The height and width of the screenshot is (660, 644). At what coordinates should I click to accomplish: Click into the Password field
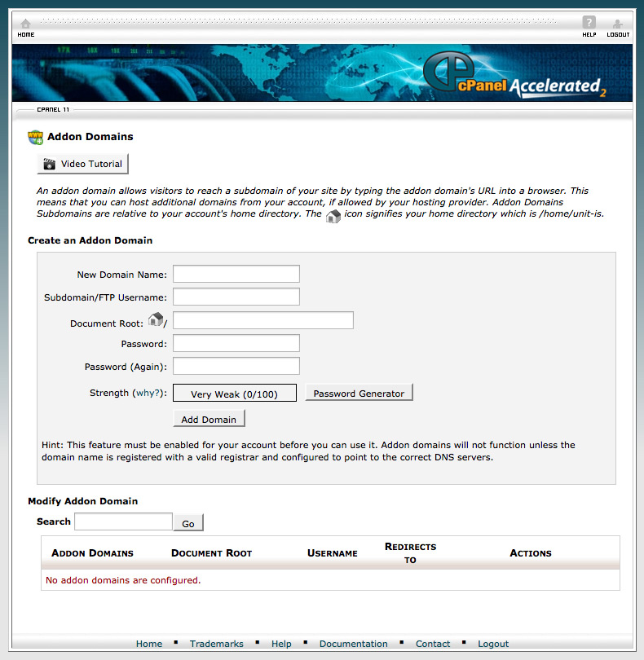236,343
